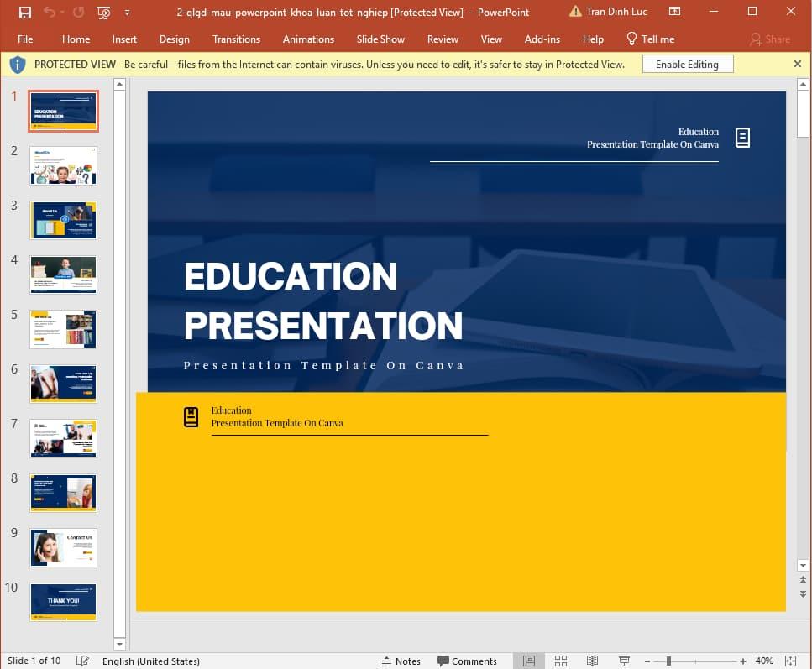The height and width of the screenshot is (669, 812).
Task: Toggle Normal view button in status bar
Action: [x=529, y=661]
